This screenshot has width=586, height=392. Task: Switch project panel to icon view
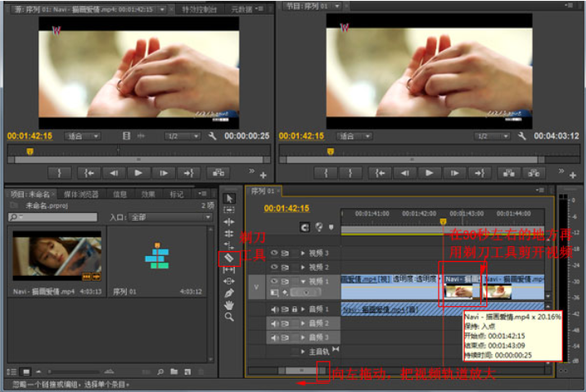point(26,372)
